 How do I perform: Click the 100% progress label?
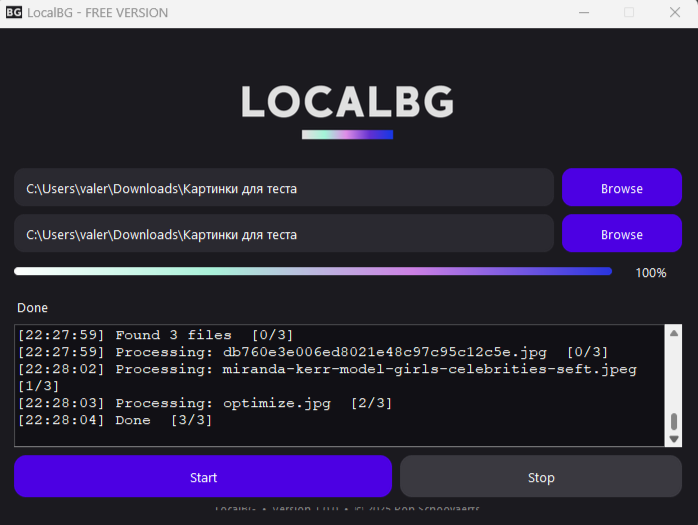(651, 273)
